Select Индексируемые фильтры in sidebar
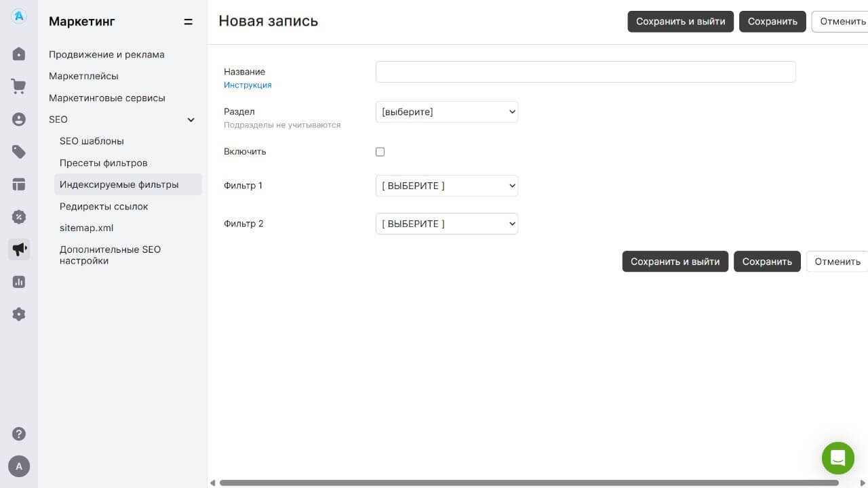The width and height of the screenshot is (868, 488). [128, 184]
